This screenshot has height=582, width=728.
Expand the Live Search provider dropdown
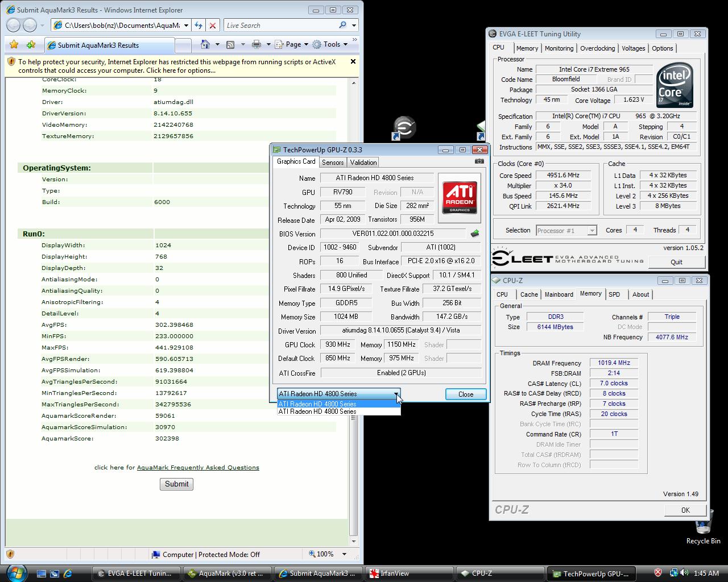[354, 25]
